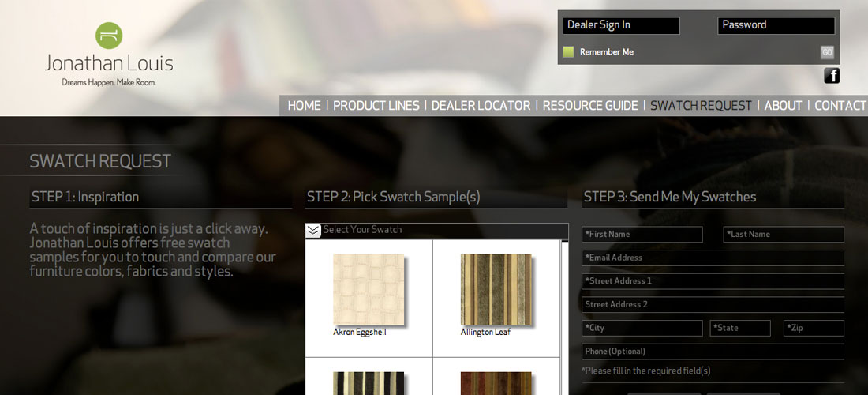Open the DEALER LOCATOR page
Screen dimensions: 868x395
[481, 105]
